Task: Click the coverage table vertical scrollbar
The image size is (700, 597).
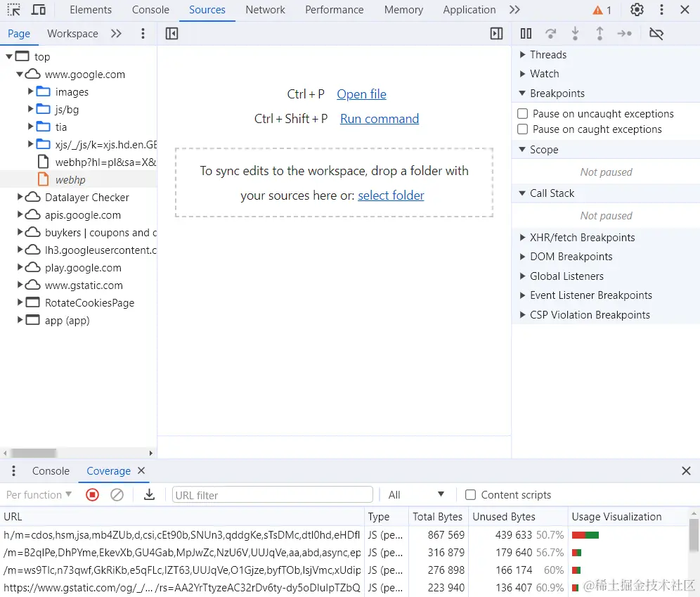Action: click(x=694, y=536)
